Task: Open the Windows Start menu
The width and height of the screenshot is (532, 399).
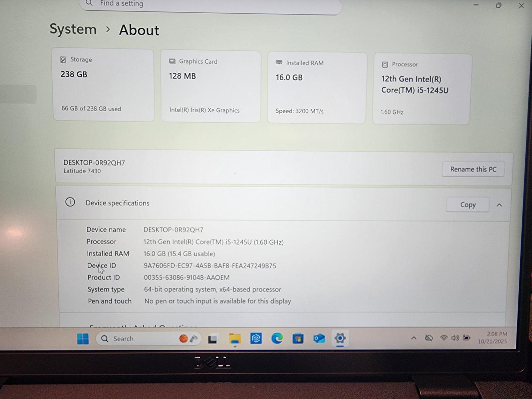Action: [x=83, y=338]
